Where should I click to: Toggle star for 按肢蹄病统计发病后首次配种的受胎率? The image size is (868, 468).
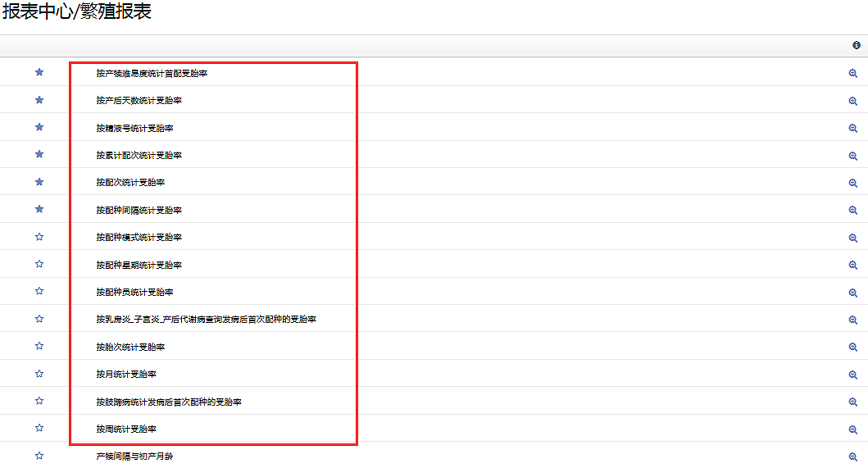[39, 401]
